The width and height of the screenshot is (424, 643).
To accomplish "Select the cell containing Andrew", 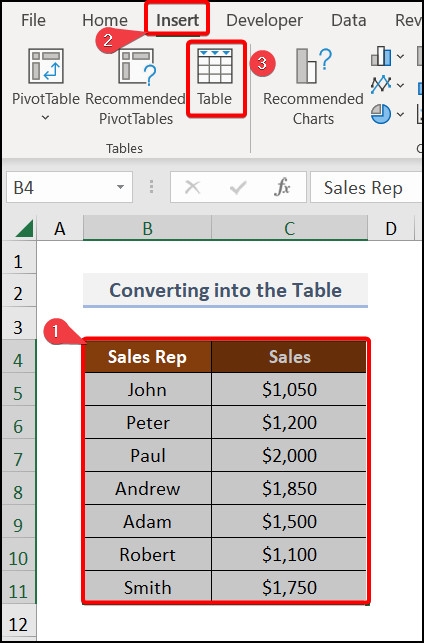I will click(x=148, y=488).
